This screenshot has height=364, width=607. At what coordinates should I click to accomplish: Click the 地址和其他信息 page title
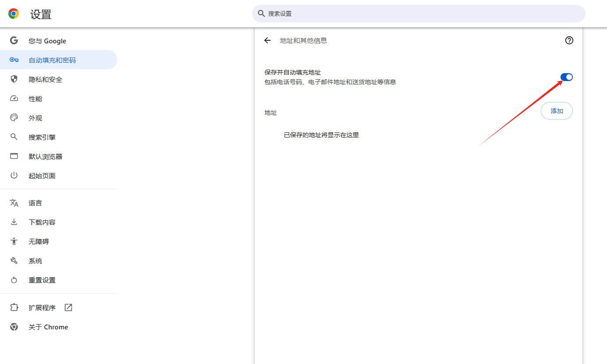pos(303,40)
